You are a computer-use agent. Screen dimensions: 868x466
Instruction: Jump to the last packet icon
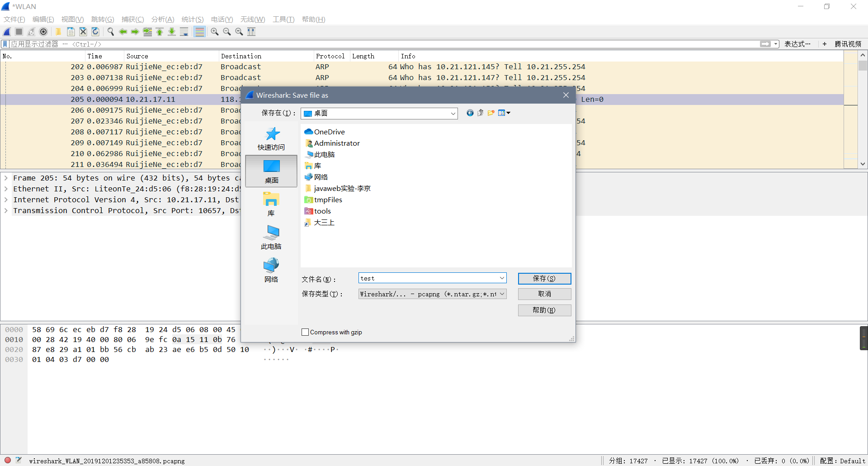[172, 32]
